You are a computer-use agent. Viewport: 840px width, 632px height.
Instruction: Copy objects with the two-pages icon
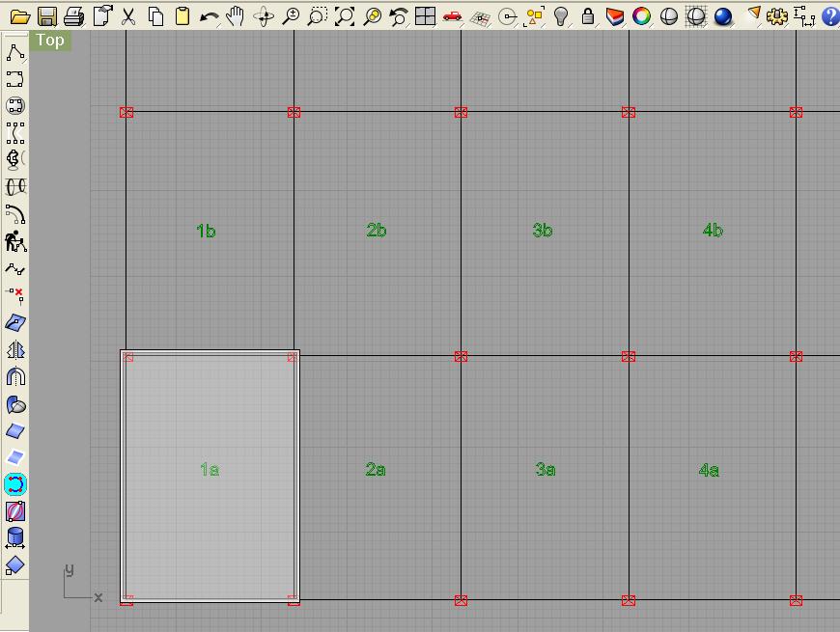click(x=155, y=16)
